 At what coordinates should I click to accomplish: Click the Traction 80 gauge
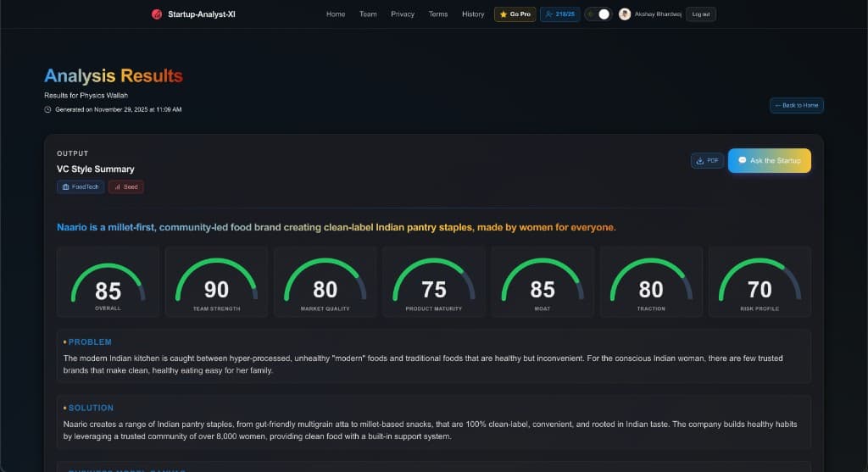[651, 282]
